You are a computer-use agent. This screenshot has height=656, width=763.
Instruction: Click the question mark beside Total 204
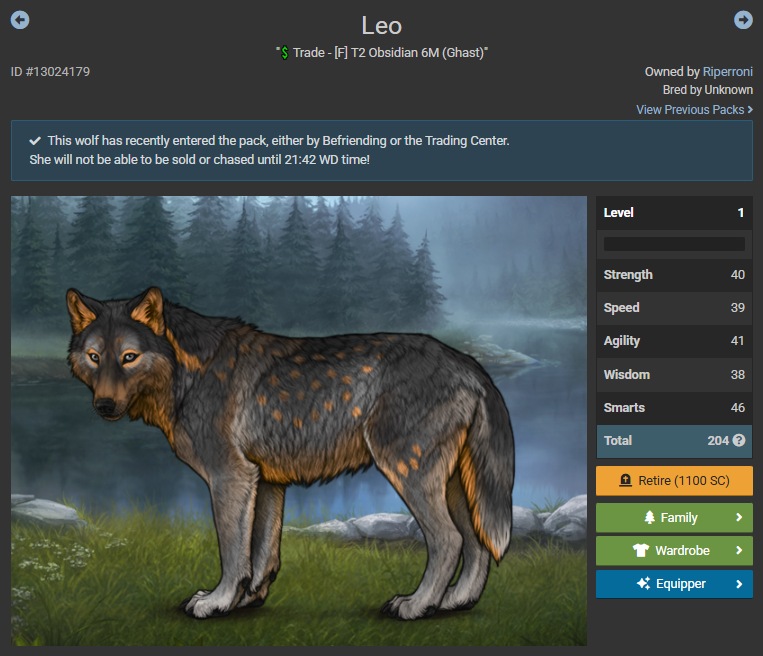[739, 440]
